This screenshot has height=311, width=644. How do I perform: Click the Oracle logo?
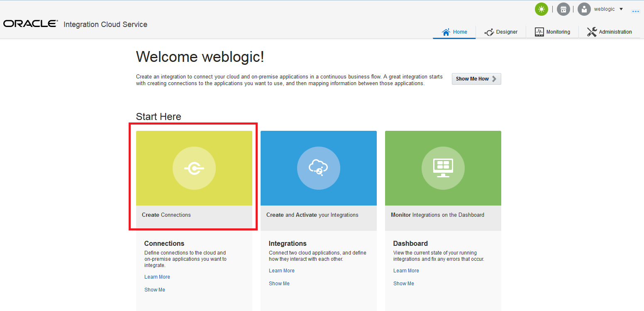pyautogui.click(x=30, y=24)
